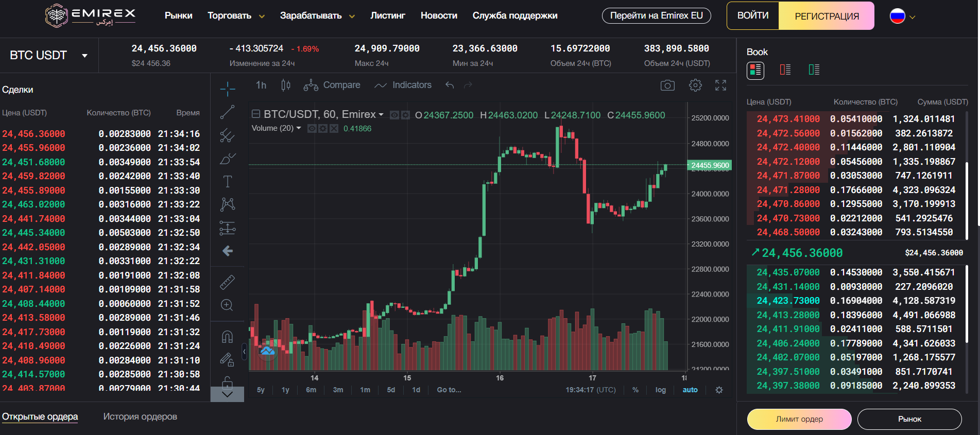The height and width of the screenshot is (435, 980).
Task: Show both asks and bids in Book
Action: tap(755, 69)
